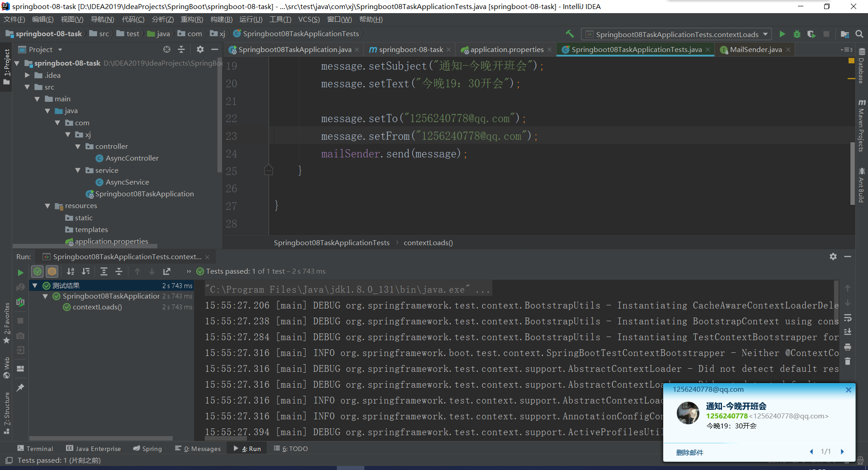868x470 pixels.
Task: Open the VCS menu
Action: pos(309,19)
